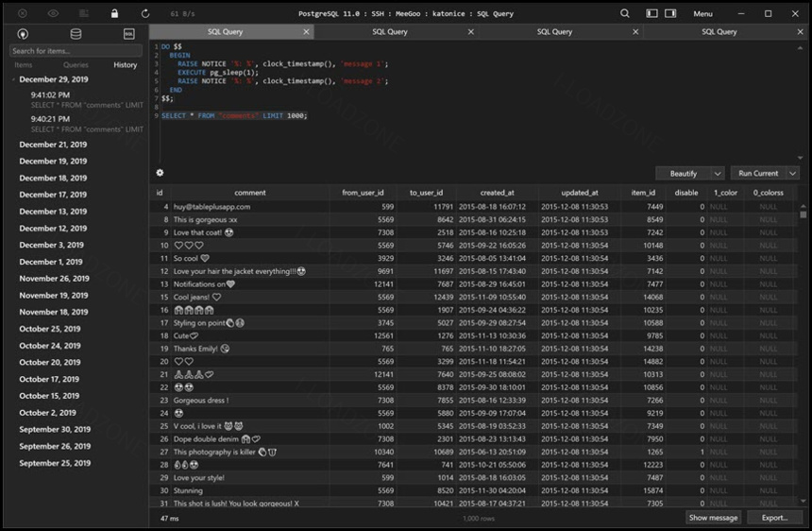The width and height of the screenshot is (812, 531).
Task: Click the editor scroll-up arrow
Action: (x=800, y=47)
